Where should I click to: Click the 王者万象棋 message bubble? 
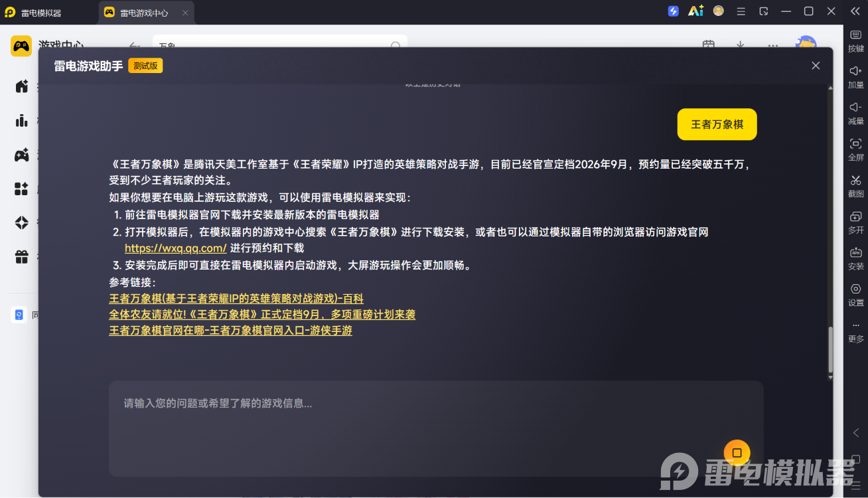coord(717,124)
